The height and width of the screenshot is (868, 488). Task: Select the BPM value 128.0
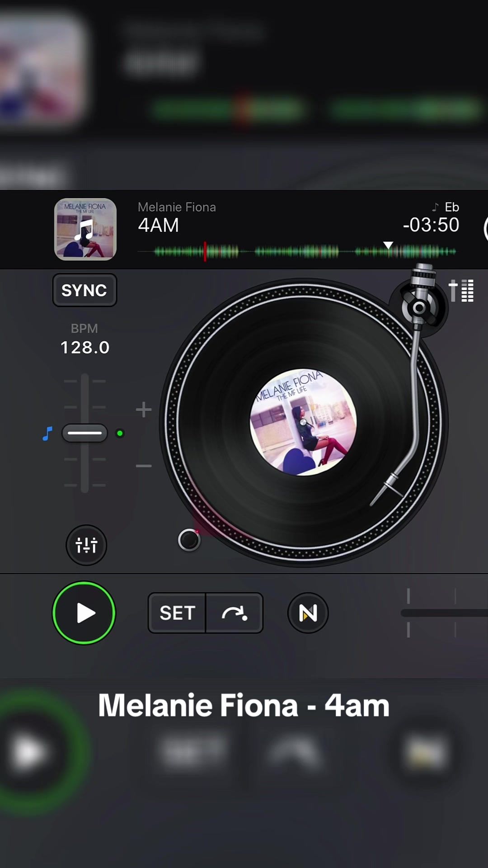[85, 347]
